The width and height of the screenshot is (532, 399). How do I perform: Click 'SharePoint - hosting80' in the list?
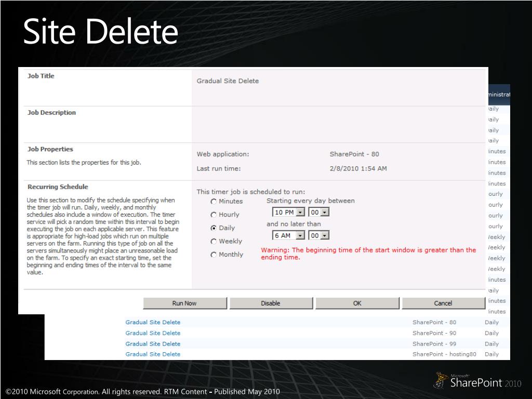point(445,354)
